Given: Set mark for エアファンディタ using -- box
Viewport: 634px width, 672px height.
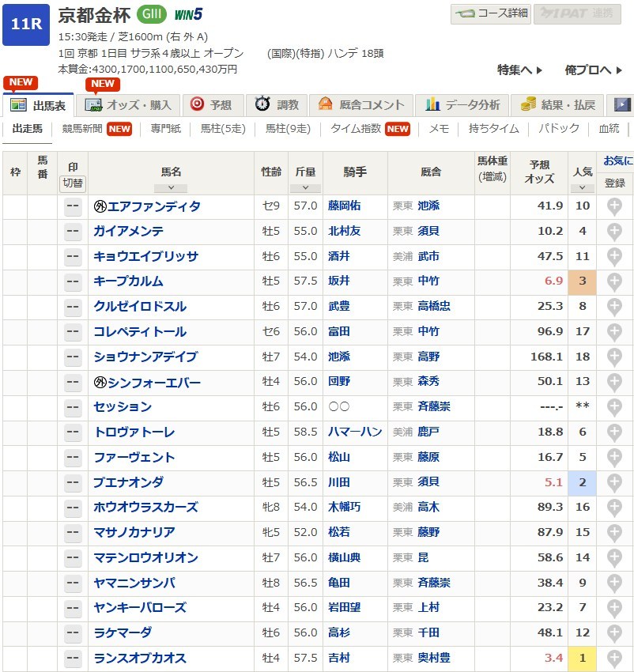Looking at the screenshot, I should [73, 206].
